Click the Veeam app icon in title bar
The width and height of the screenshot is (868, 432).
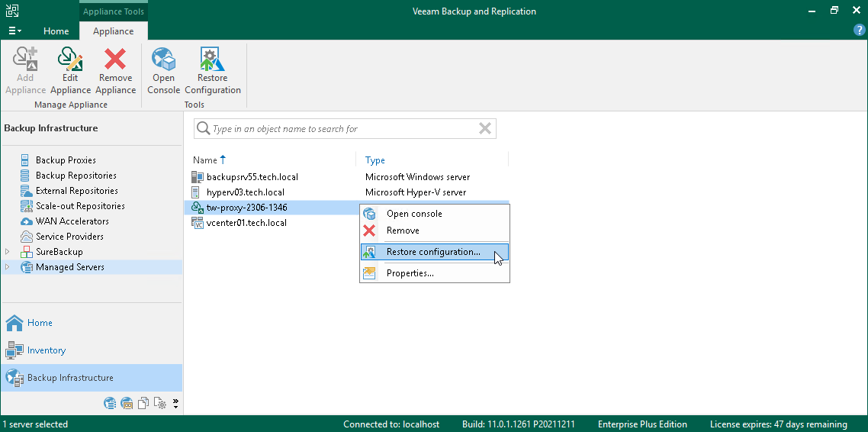(11, 11)
